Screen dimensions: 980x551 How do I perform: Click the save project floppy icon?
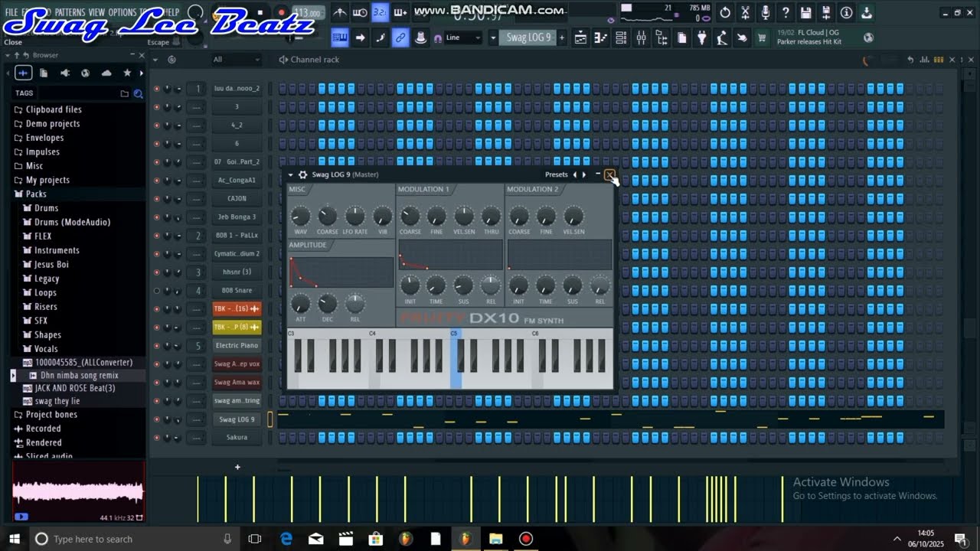(805, 13)
